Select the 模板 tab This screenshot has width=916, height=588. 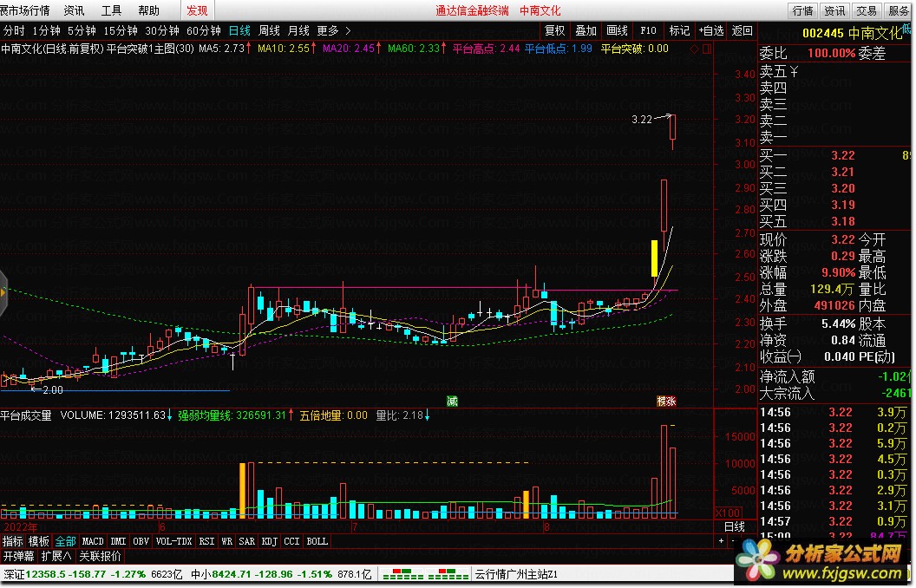(39, 541)
